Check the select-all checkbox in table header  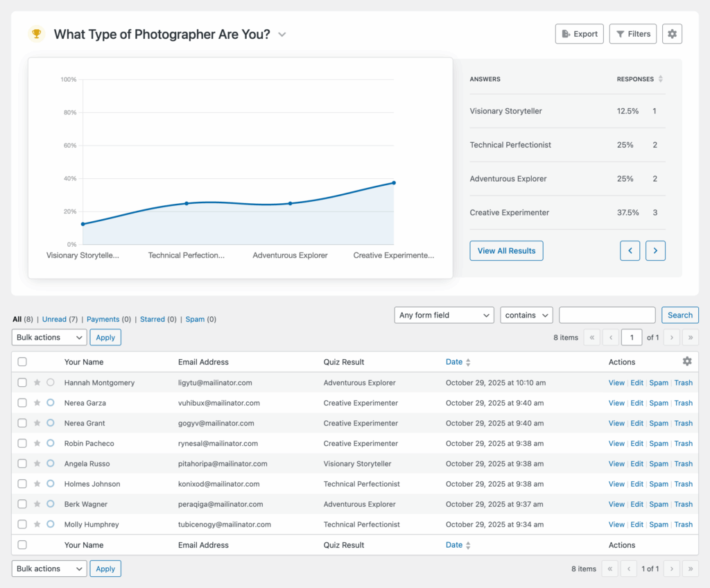coord(22,362)
